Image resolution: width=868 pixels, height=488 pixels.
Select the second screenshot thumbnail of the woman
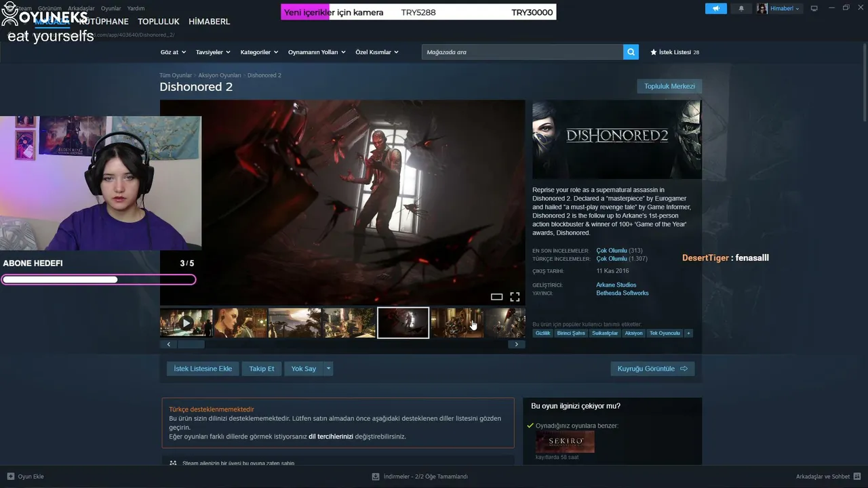241,323
